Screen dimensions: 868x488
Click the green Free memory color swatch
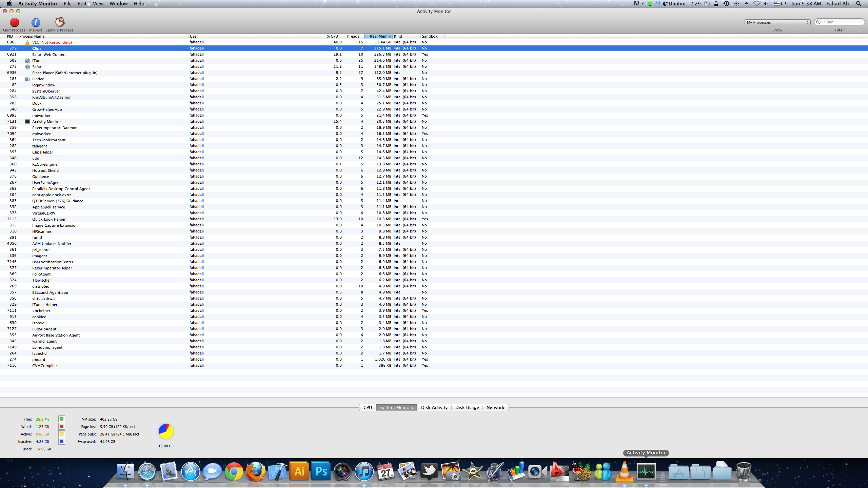[62, 419]
